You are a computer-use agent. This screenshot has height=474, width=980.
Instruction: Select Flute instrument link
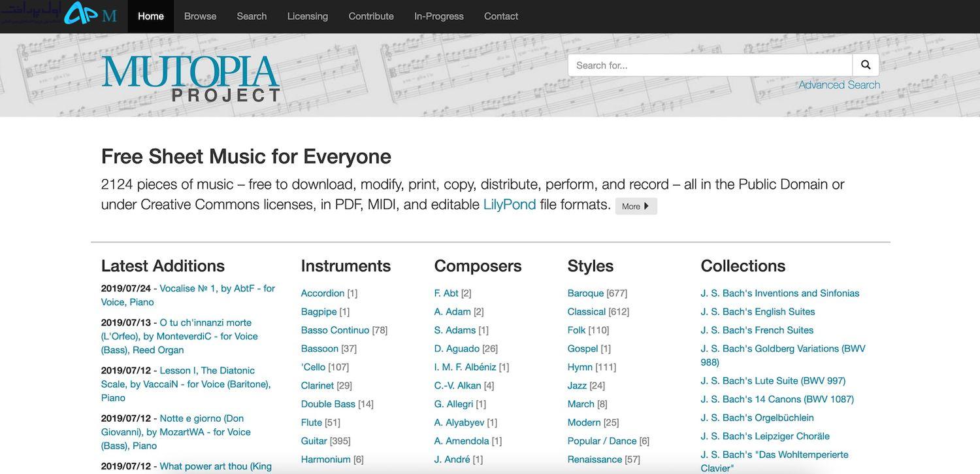click(x=312, y=422)
